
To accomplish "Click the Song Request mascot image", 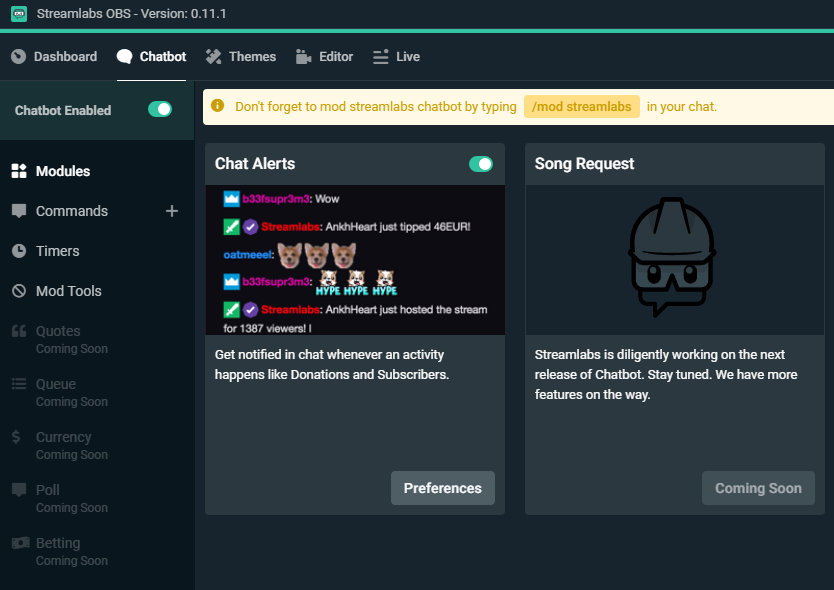I will tap(672, 257).
